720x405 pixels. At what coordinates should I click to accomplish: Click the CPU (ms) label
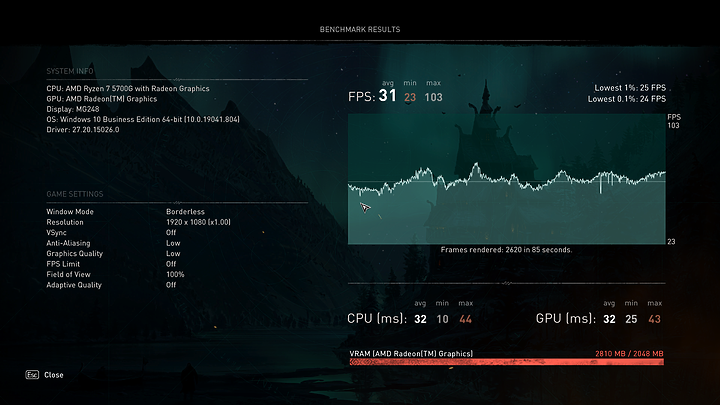pos(377,319)
